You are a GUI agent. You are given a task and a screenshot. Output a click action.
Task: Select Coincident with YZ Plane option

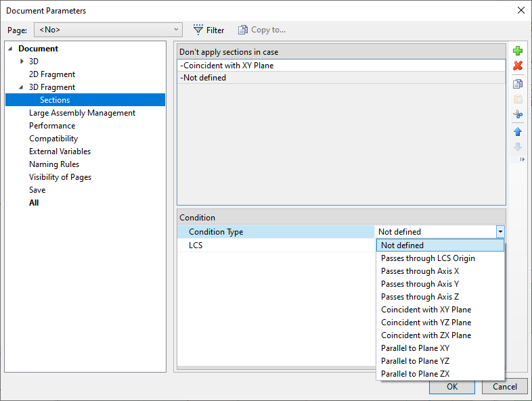pos(426,323)
